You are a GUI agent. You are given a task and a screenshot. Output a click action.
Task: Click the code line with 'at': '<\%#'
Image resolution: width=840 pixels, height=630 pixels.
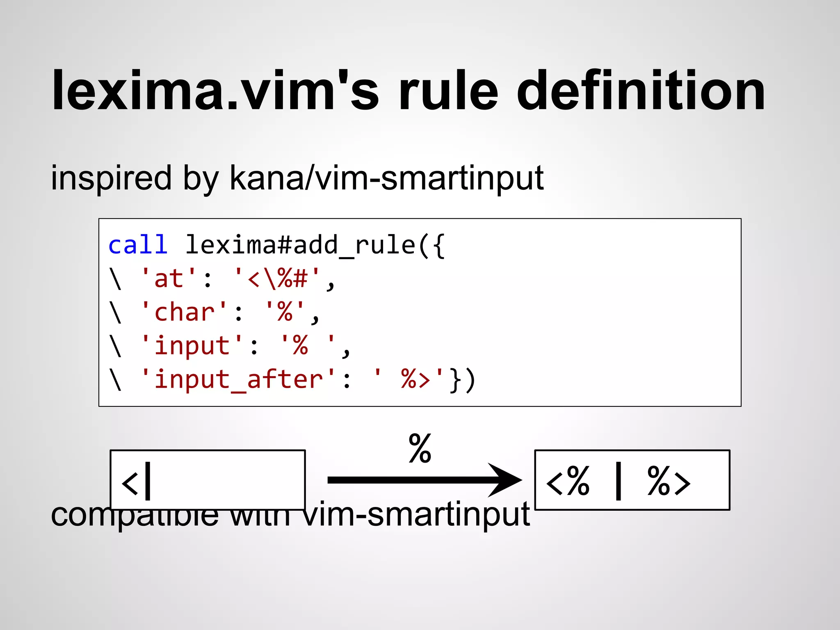222,279
